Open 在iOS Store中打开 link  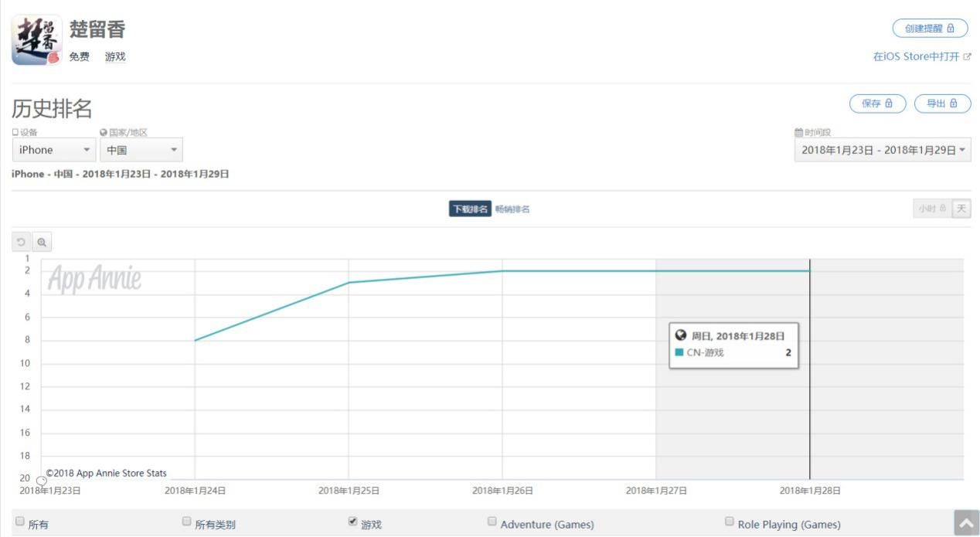tap(922, 56)
